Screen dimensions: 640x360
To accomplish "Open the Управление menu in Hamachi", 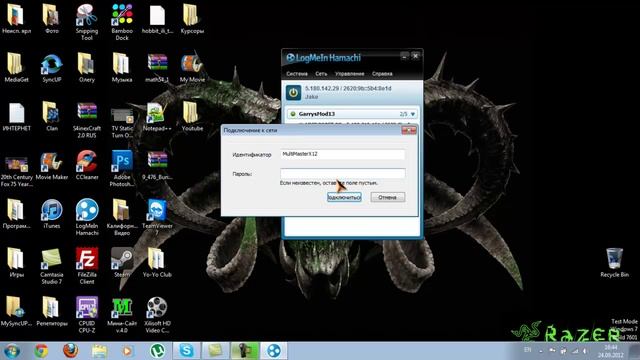I will pyautogui.click(x=349, y=74).
